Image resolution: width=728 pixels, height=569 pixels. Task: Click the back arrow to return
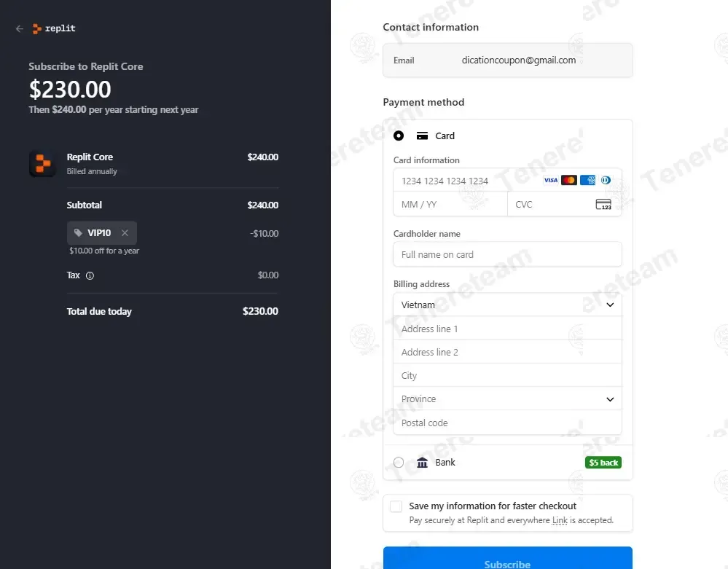pos(19,28)
